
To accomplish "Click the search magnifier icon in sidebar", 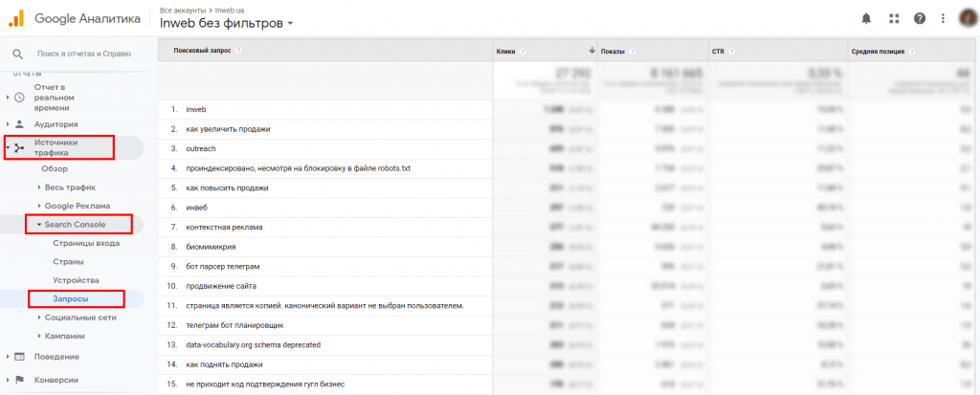I will click(18, 55).
